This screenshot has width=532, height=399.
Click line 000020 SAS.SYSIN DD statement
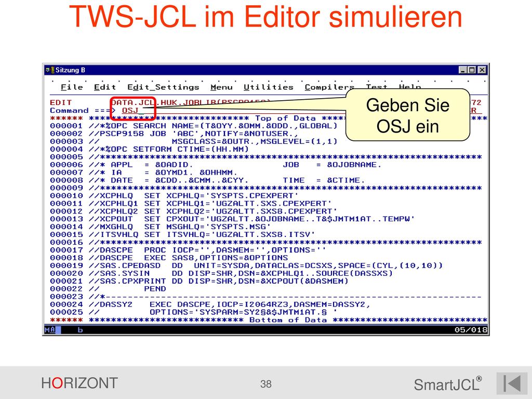point(221,273)
